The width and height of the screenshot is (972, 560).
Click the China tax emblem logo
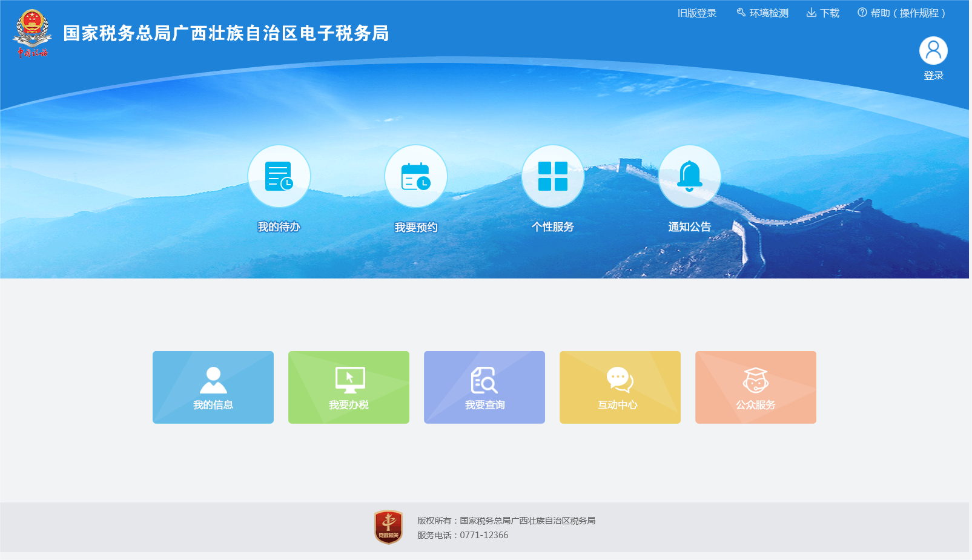click(31, 33)
